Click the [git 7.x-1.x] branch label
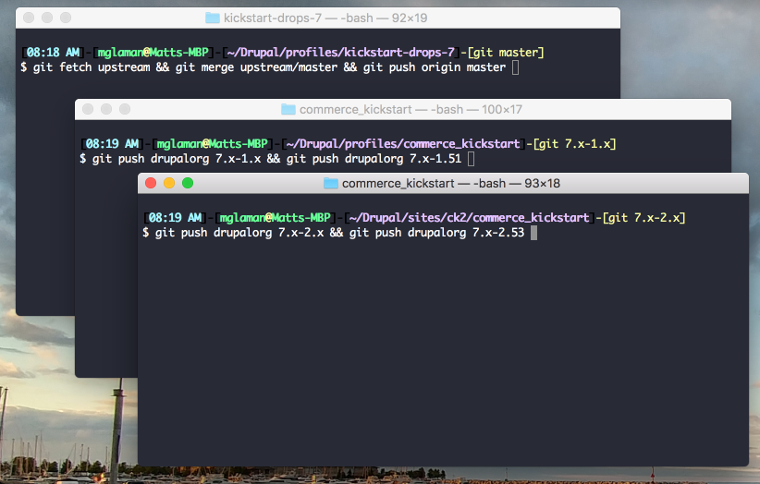The height and width of the screenshot is (484, 760). tap(574, 144)
